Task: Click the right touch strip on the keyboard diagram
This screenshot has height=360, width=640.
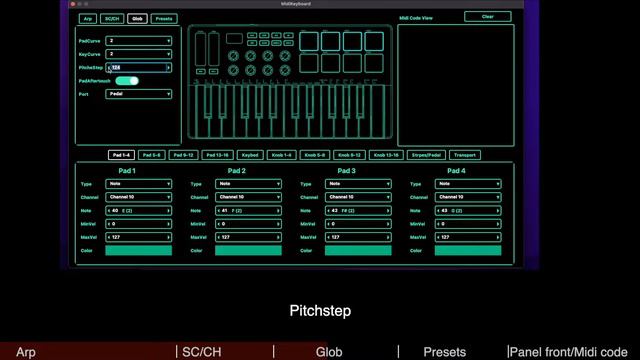Action: click(214, 49)
